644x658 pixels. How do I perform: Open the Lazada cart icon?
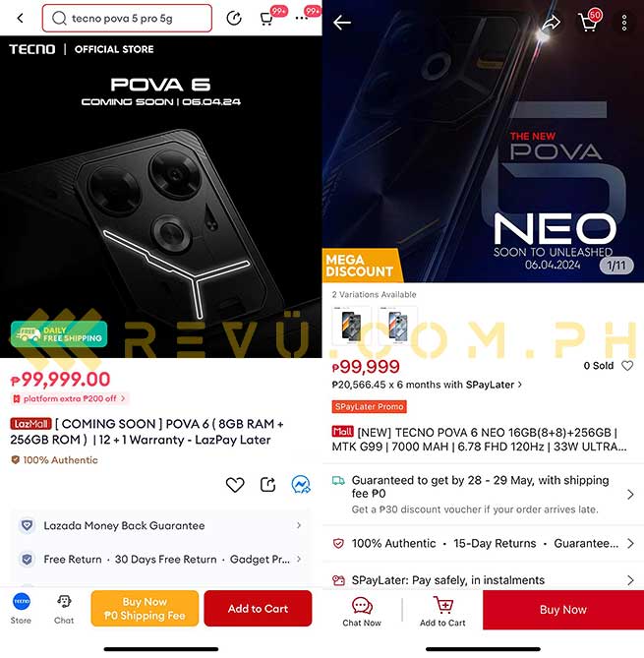266,19
